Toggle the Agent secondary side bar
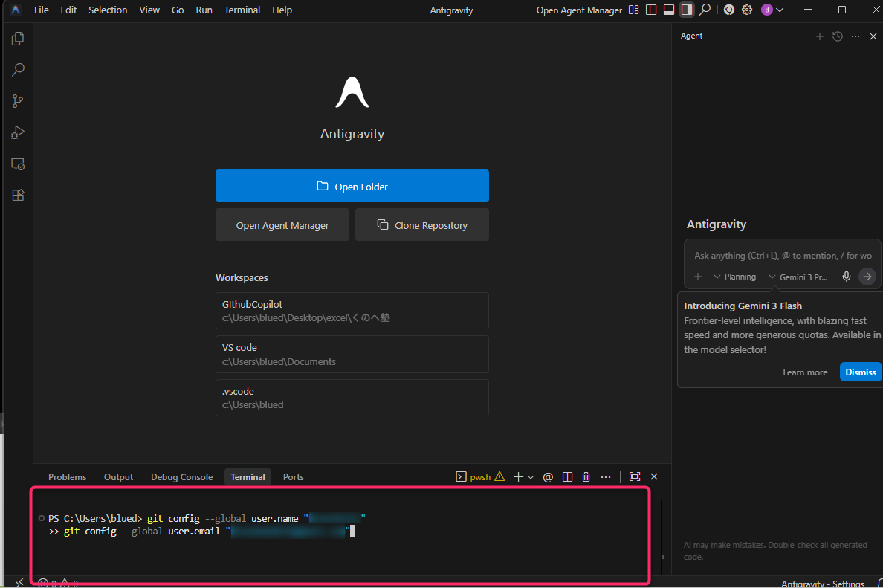Viewport: 883px width, 588px height. 687,10
